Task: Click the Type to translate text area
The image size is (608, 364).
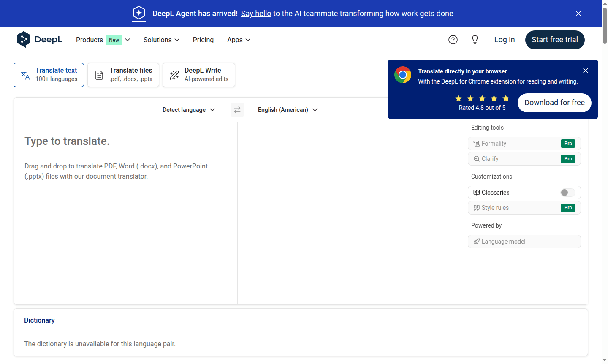Action: coord(125,211)
